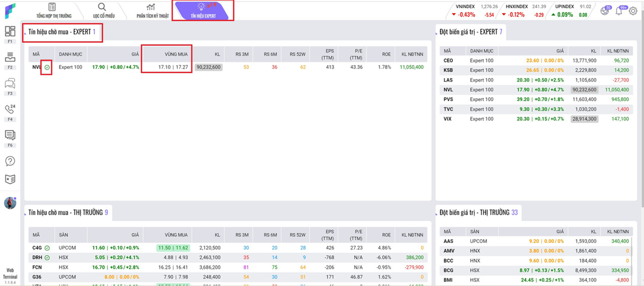The width and height of the screenshot is (644, 286).
Task: Open the Lọc cổ phiếu tab
Action: (104, 11)
